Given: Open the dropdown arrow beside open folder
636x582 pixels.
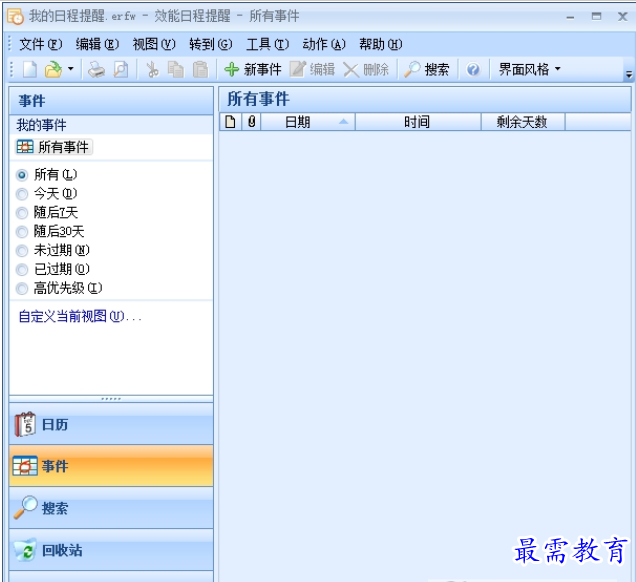Looking at the screenshot, I should (x=71, y=69).
